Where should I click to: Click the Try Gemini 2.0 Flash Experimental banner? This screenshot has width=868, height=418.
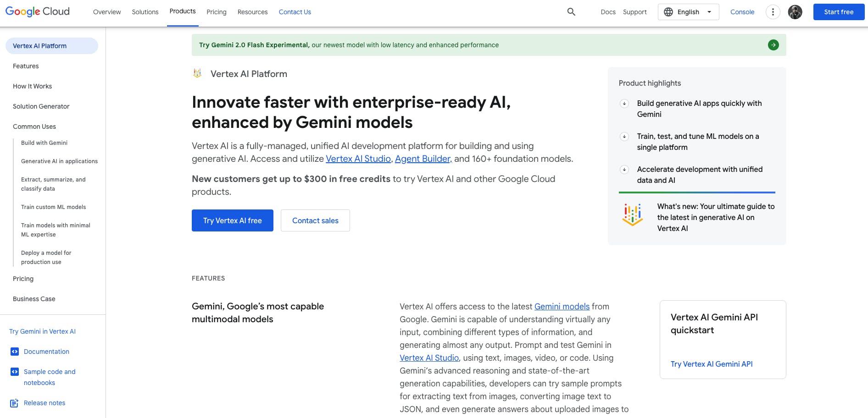489,45
